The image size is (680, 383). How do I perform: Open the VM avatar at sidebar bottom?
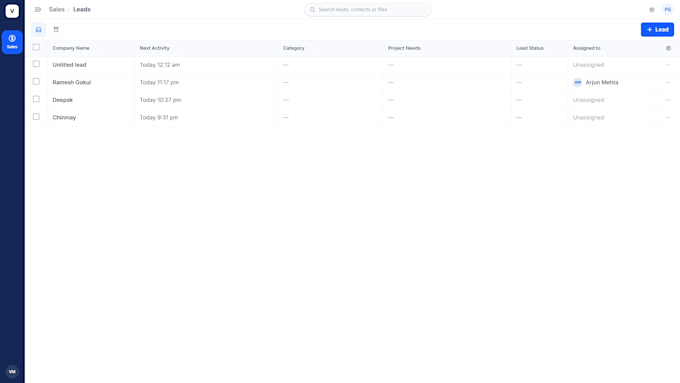[12, 372]
